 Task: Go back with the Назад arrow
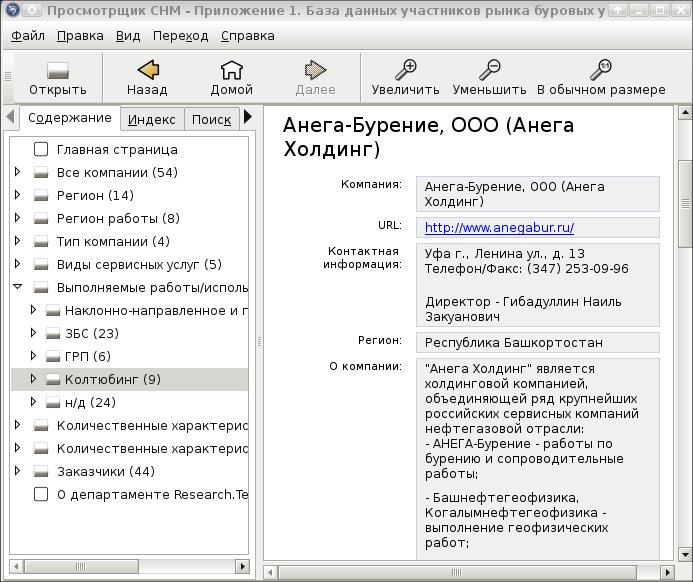[148, 70]
